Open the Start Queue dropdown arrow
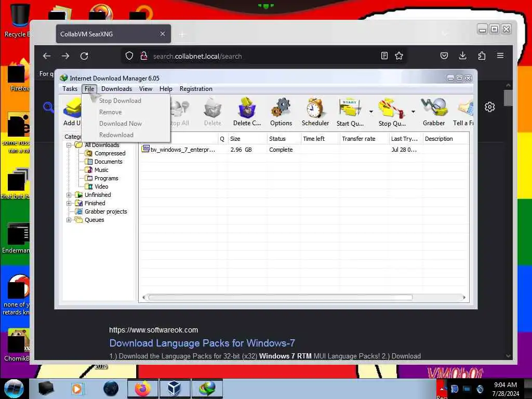532x399 pixels. coord(371,112)
